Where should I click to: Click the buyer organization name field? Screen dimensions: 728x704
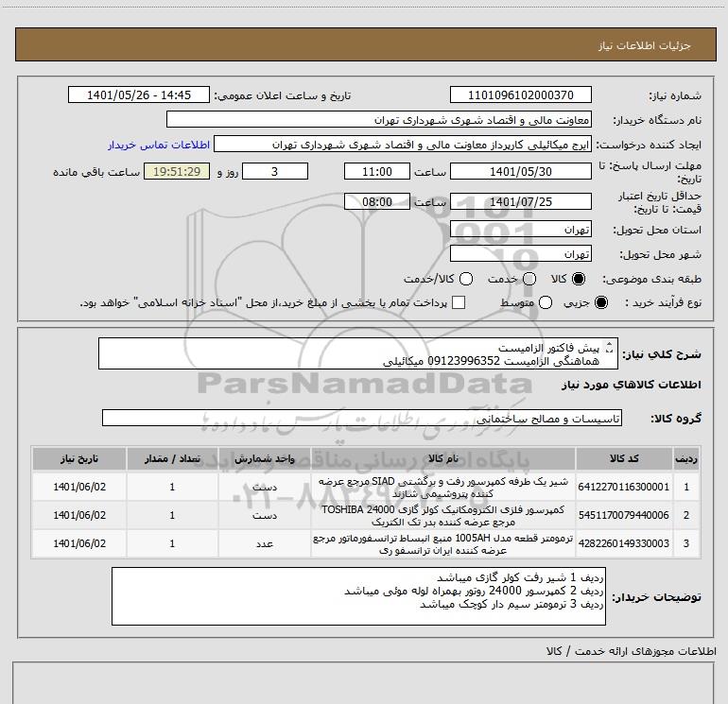[379, 119]
